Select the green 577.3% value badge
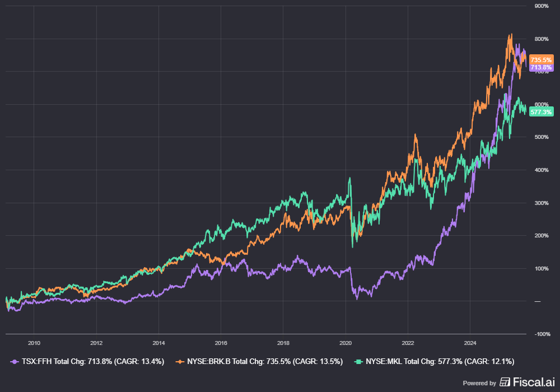Image resolution: width=560 pixels, height=392 pixels. point(541,112)
